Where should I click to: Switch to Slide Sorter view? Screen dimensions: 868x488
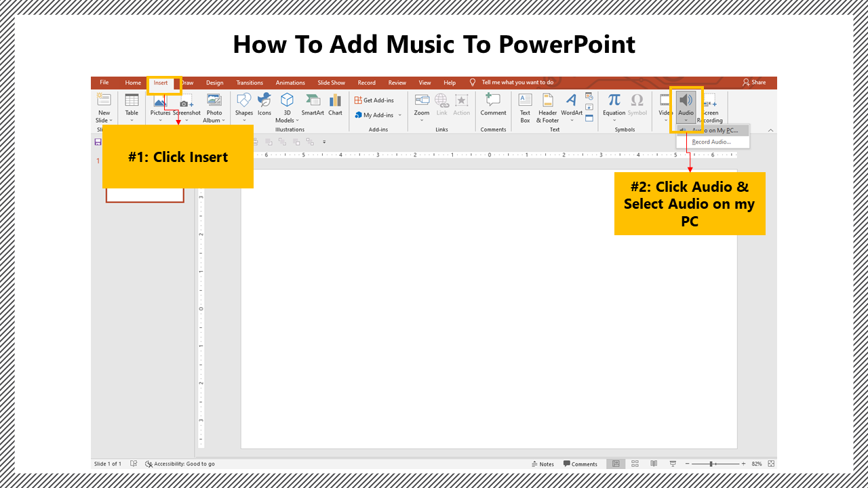[x=635, y=464]
